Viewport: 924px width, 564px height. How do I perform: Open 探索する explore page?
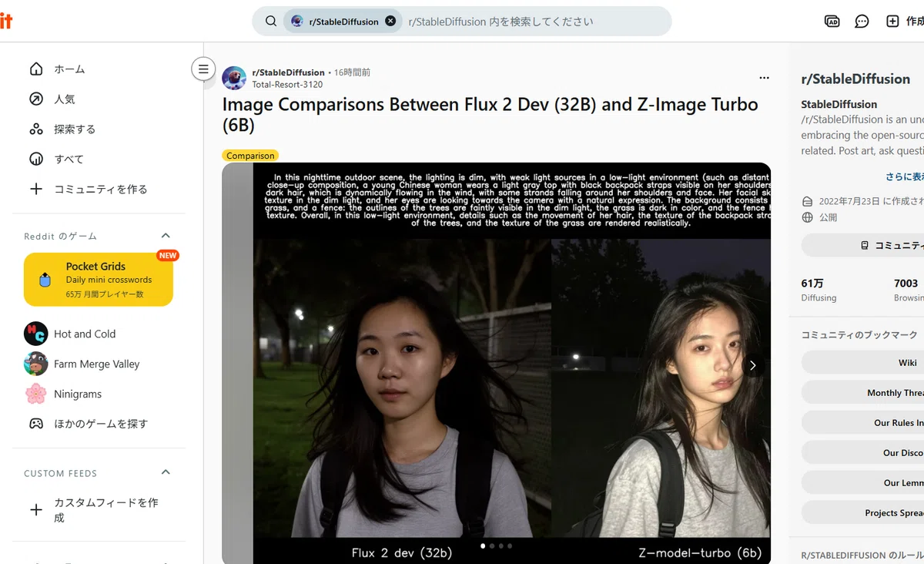(x=99, y=129)
